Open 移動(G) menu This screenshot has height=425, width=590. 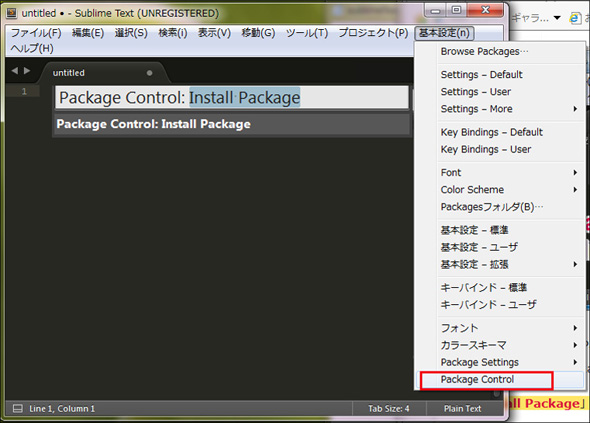pyautogui.click(x=258, y=33)
